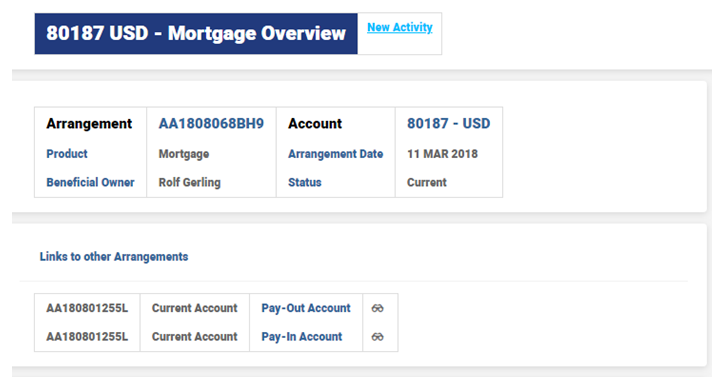
Task: Select the 80187 - USD account value
Action: [449, 124]
